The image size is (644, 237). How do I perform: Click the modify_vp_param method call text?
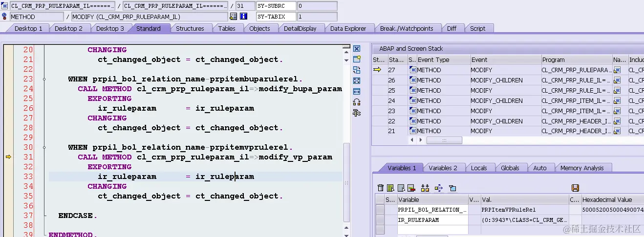[296, 157]
